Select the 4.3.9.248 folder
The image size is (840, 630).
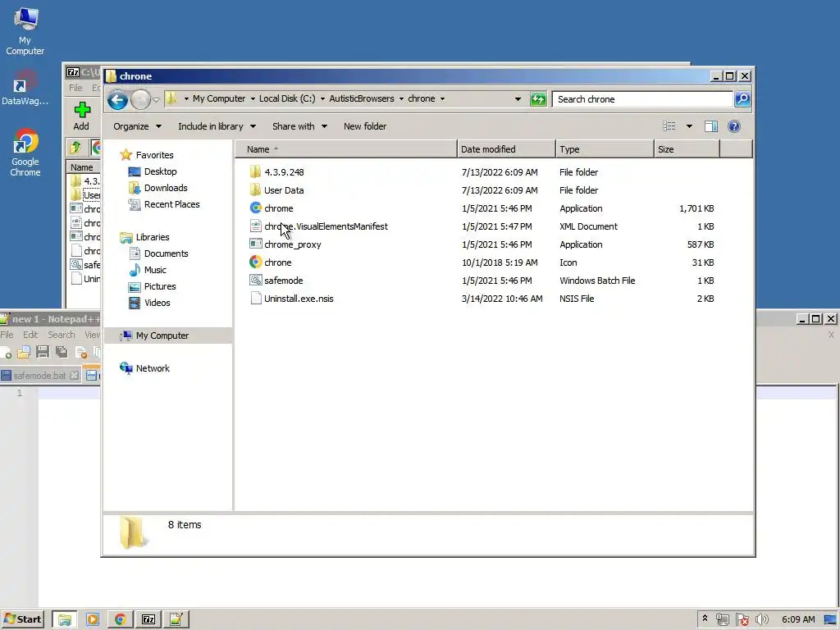tap(284, 172)
